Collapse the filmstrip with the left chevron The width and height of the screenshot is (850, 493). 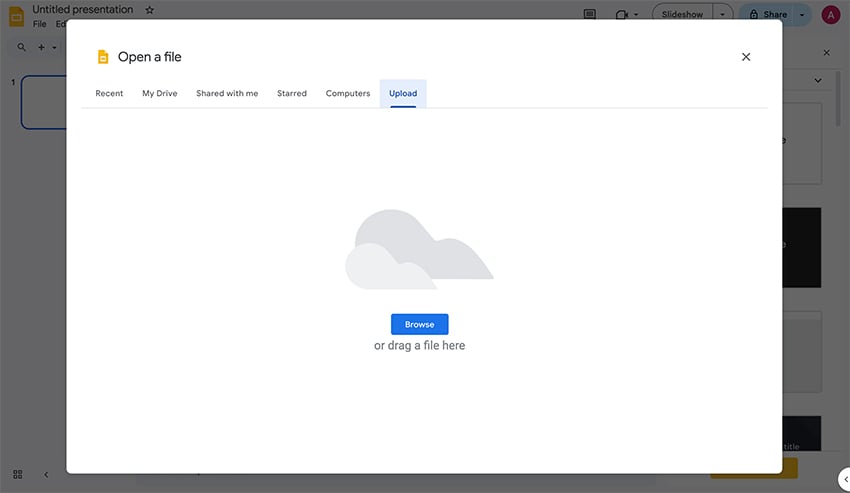coord(46,474)
